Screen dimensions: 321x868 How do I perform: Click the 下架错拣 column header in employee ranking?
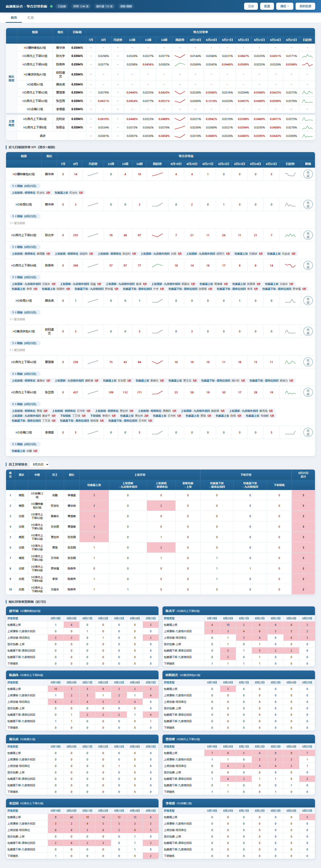279,485
